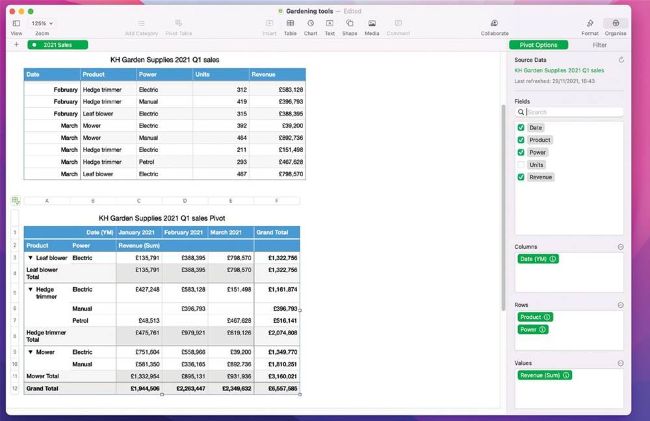Untick the Revenue field checkbox
Viewport: 650px width, 421px height.
tap(521, 177)
